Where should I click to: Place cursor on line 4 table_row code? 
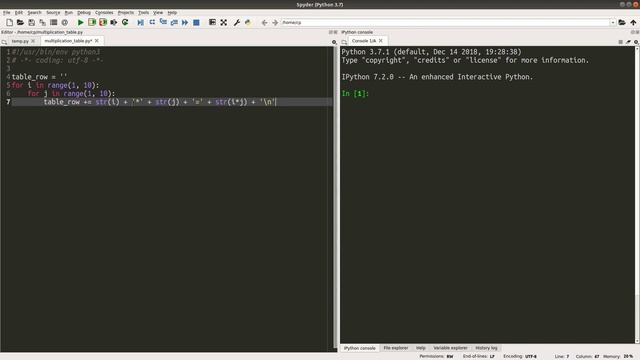[x=39, y=77]
